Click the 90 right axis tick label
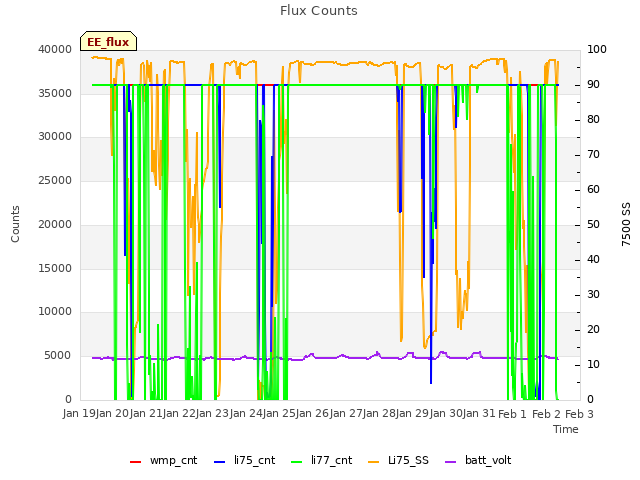 coord(593,84)
